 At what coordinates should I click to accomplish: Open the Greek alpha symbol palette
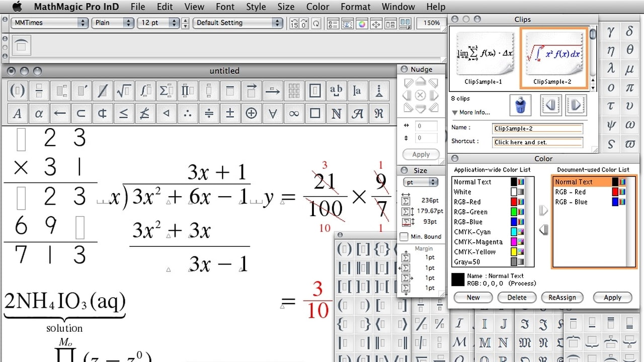[x=39, y=113]
